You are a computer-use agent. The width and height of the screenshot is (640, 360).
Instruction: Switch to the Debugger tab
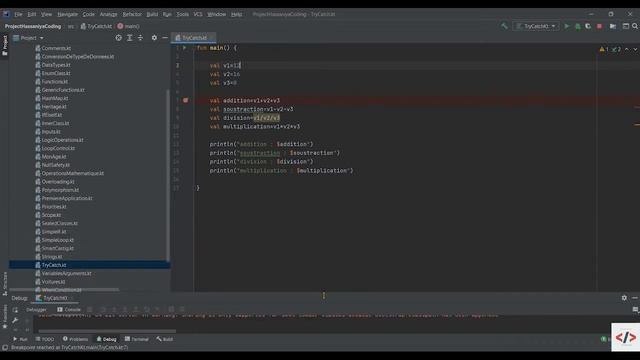[x=36, y=310]
